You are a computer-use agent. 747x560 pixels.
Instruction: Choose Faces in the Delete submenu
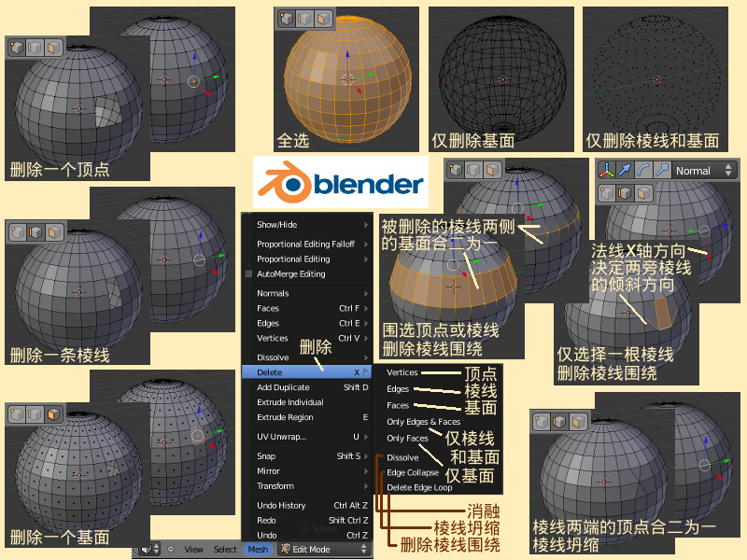398,405
